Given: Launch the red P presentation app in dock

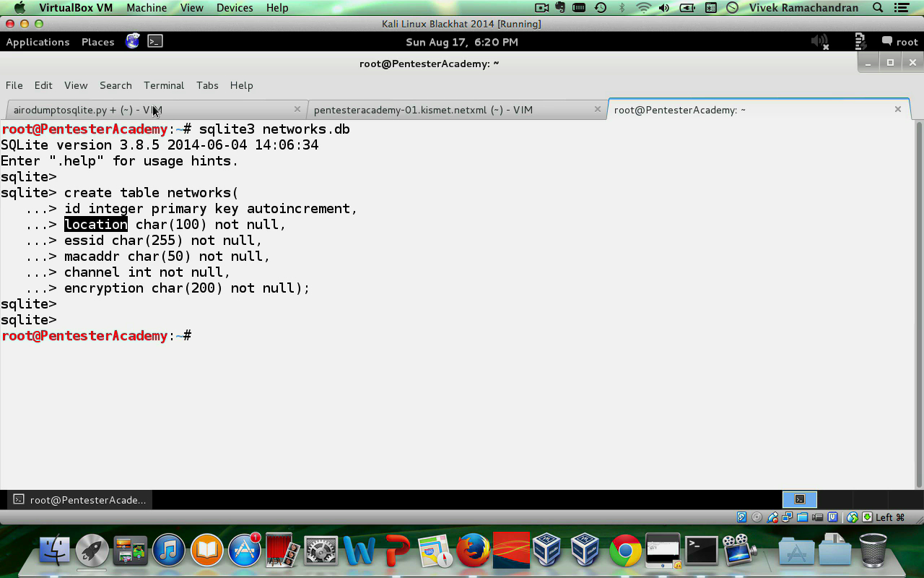Looking at the screenshot, I should 397,551.
